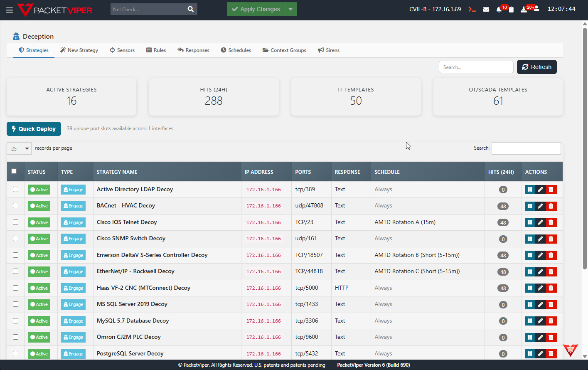This screenshot has width=588, height=370.
Task: Click the Net Check search magnifier icon
Action: [190, 9]
